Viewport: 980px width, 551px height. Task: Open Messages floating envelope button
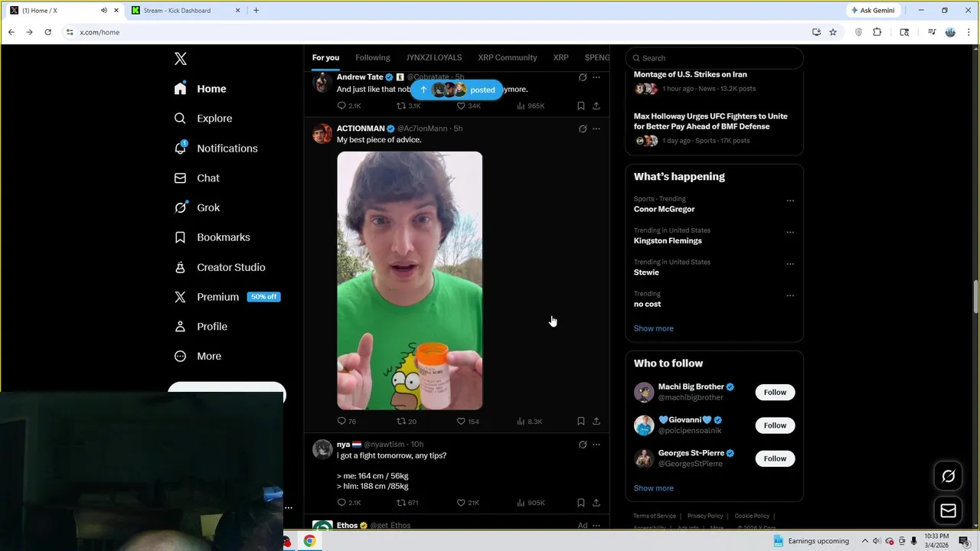coord(949,510)
